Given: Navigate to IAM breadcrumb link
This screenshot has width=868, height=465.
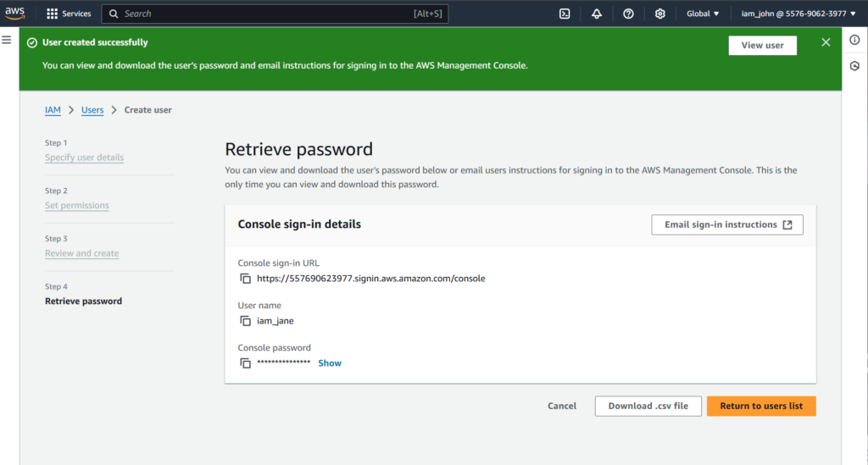Looking at the screenshot, I should click(x=53, y=110).
